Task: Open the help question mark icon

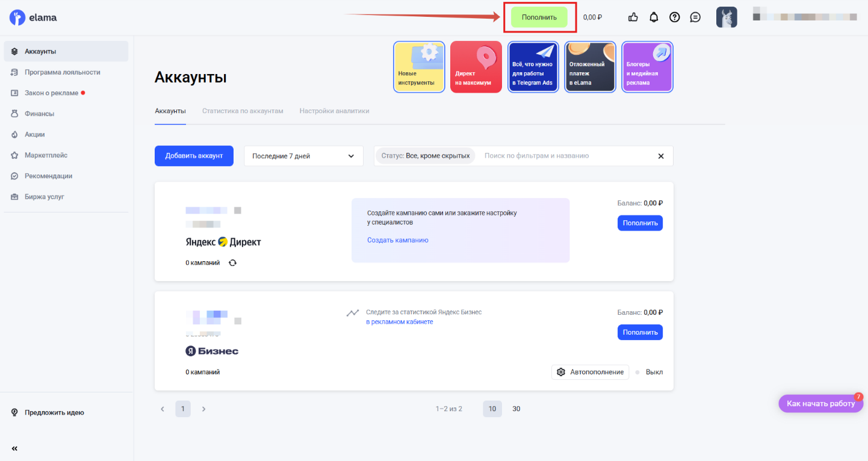Action: (674, 17)
